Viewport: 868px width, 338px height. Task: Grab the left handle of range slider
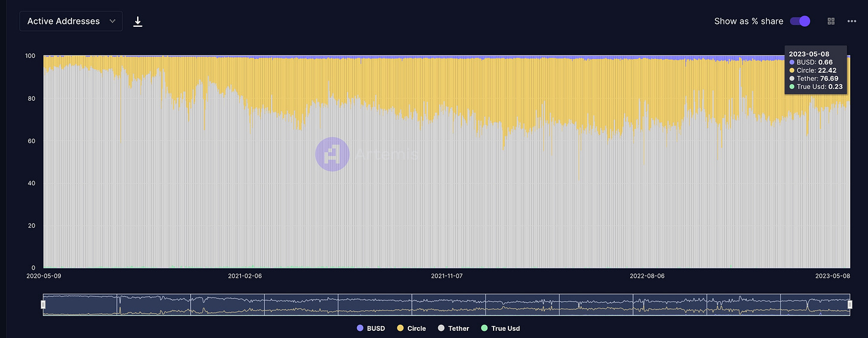tap(43, 305)
